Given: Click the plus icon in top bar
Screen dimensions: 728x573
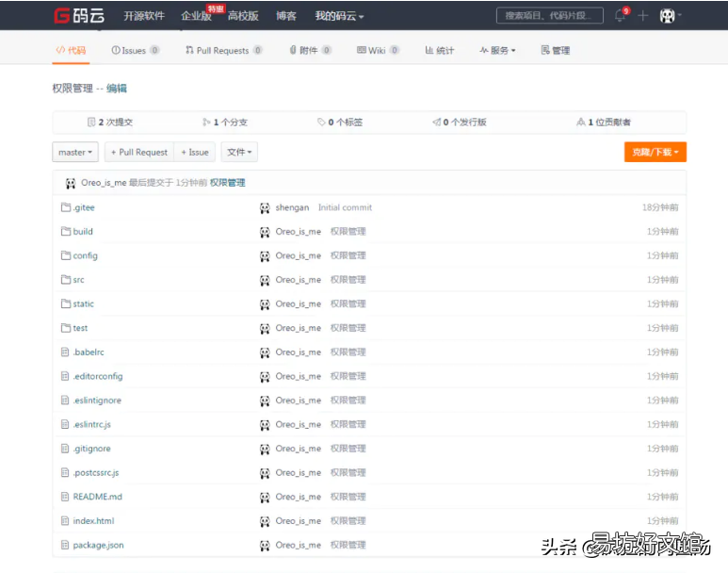Looking at the screenshot, I should click(642, 16).
